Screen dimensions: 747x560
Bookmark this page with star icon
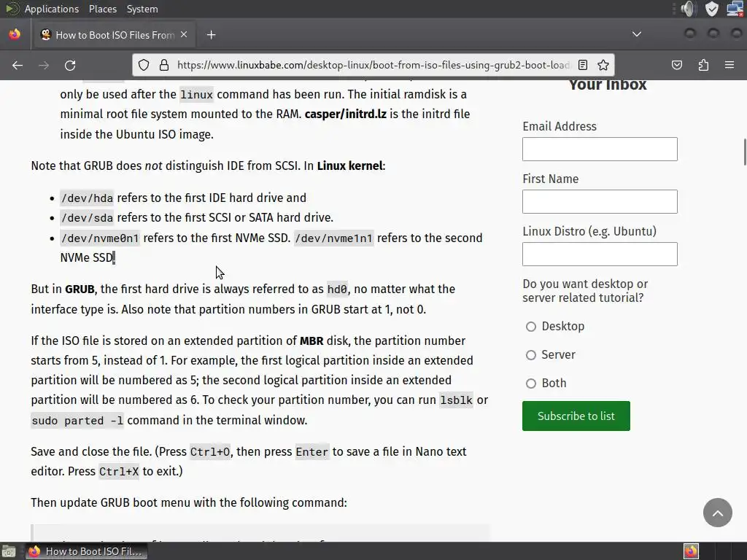click(x=603, y=65)
